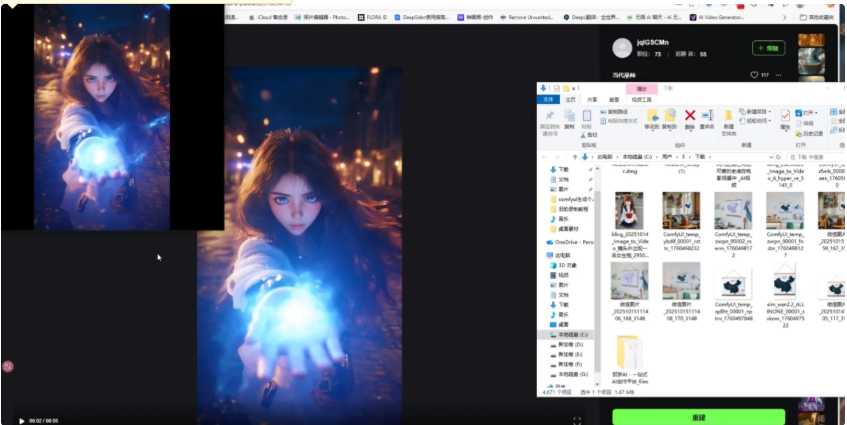Click the Rename icon in ribbon
Screen dimensions: 847x425
707,118
